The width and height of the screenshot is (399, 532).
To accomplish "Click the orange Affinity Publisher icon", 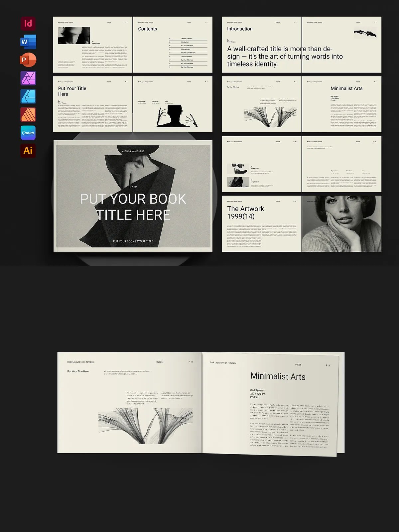I will (x=28, y=114).
